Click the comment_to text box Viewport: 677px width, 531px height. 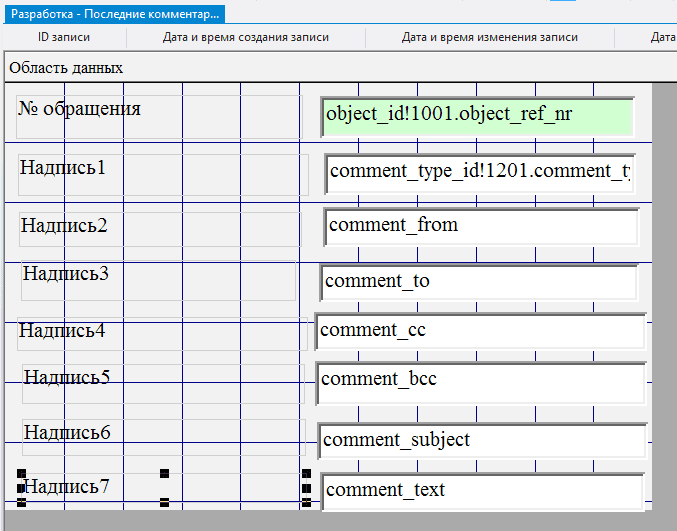coord(478,282)
